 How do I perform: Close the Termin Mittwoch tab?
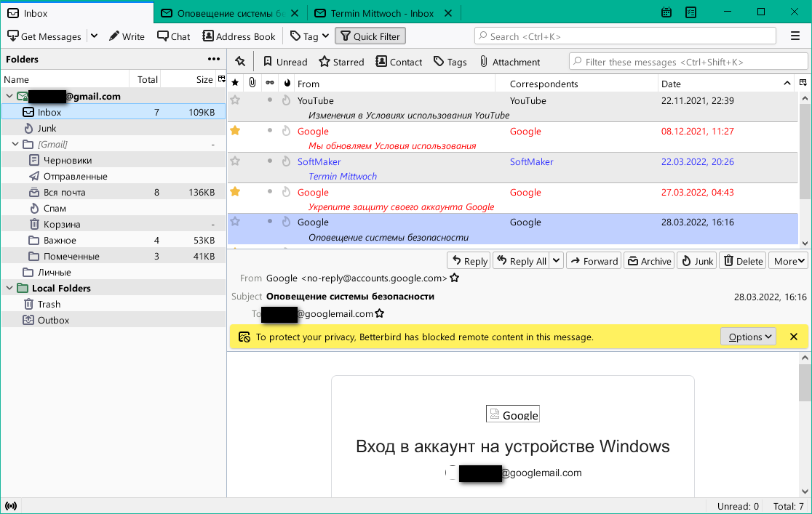[x=448, y=14]
